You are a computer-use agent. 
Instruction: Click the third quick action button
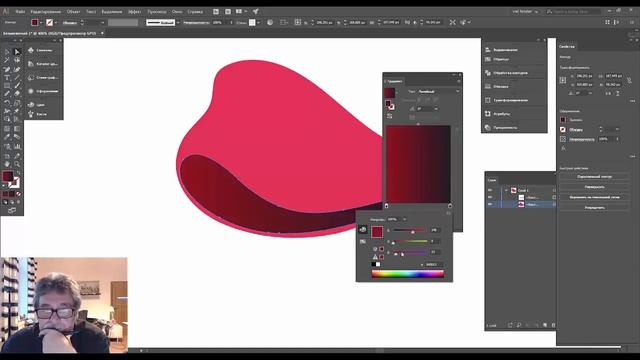(594, 197)
